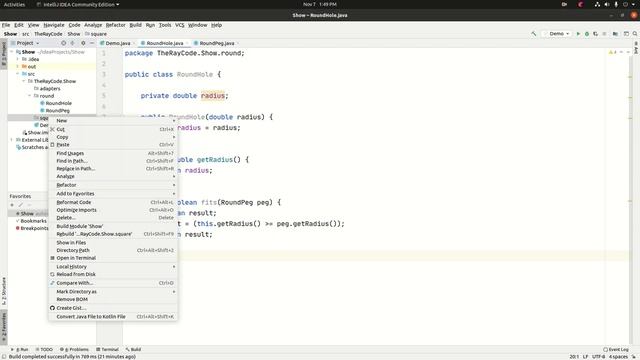This screenshot has width=640, height=360.
Task: Expand the .idea folder node
Action: point(18,59)
